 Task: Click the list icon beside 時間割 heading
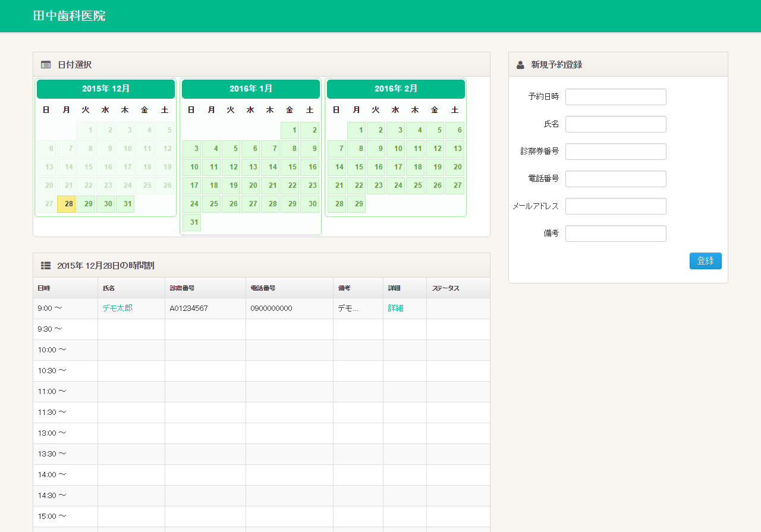[46, 266]
